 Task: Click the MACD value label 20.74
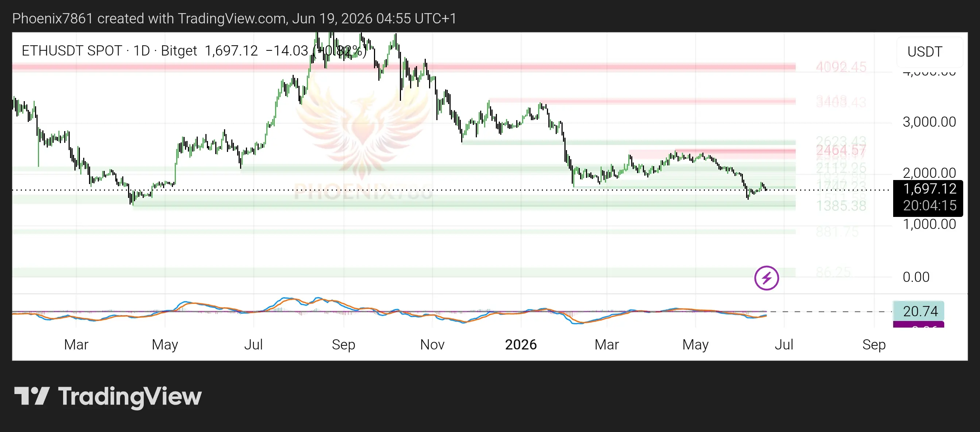[918, 311]
